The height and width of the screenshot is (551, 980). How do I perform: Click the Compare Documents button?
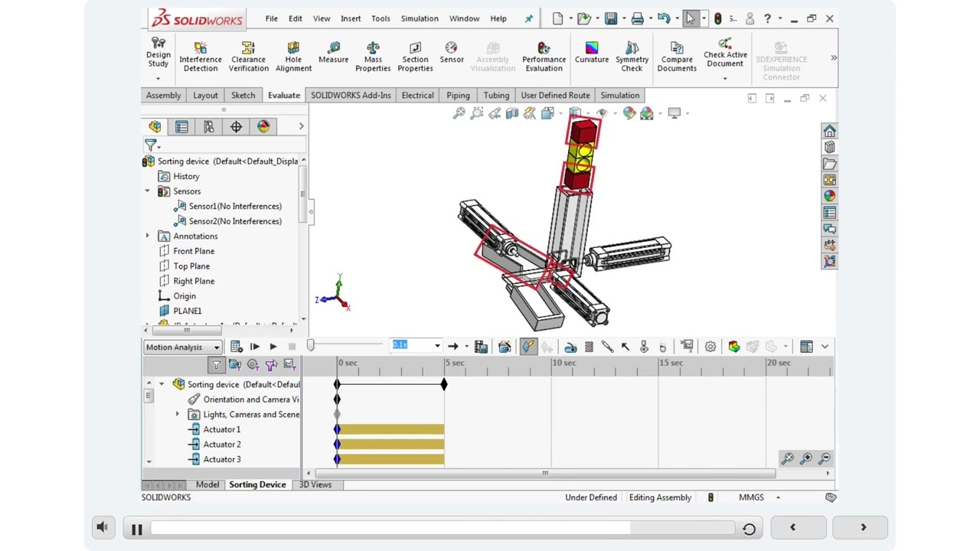[x=677, y=57]
